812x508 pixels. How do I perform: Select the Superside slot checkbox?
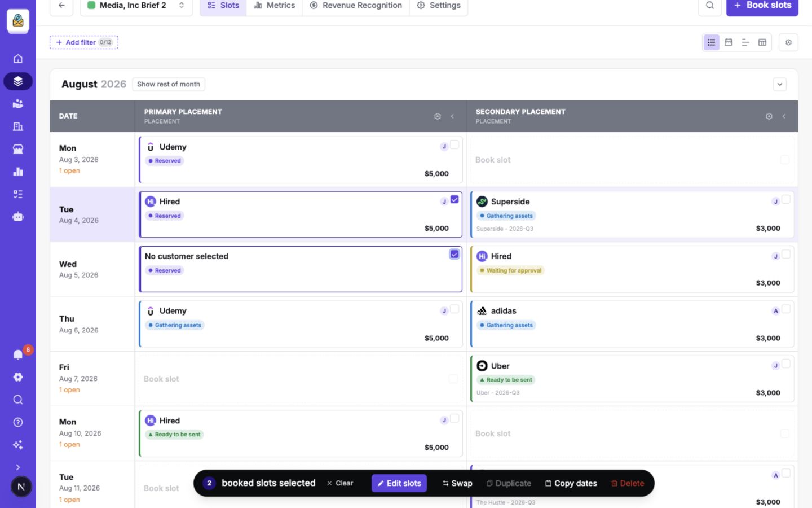[786, 200]
